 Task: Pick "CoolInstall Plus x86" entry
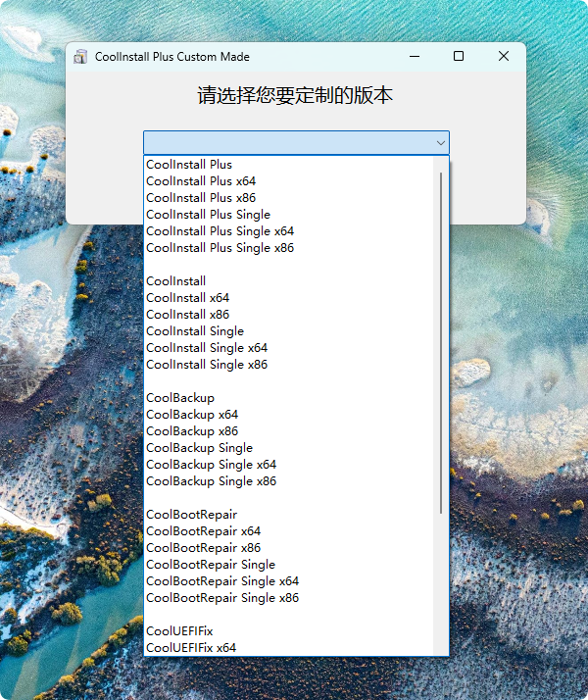click(201, 198)
